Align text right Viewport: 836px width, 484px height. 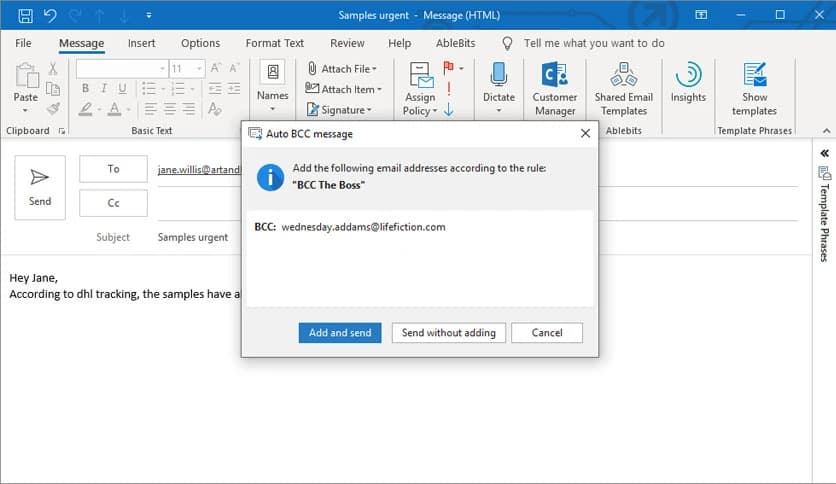pyautogui.click(x=189, y=109)
